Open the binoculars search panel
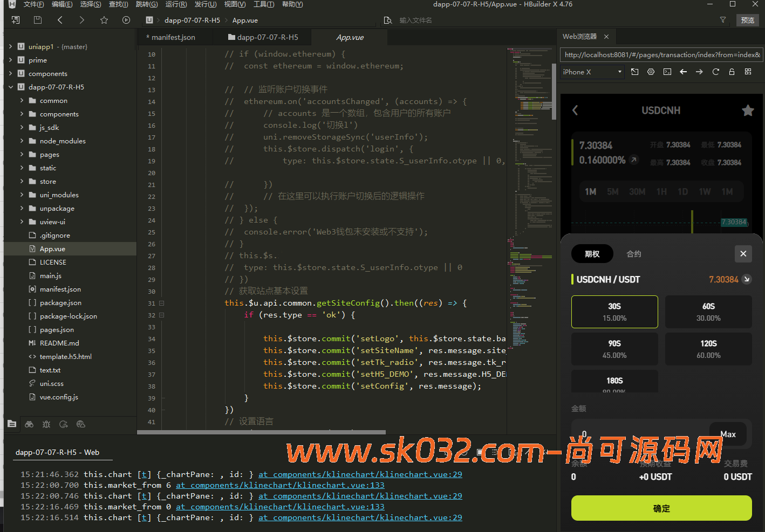 29,424
